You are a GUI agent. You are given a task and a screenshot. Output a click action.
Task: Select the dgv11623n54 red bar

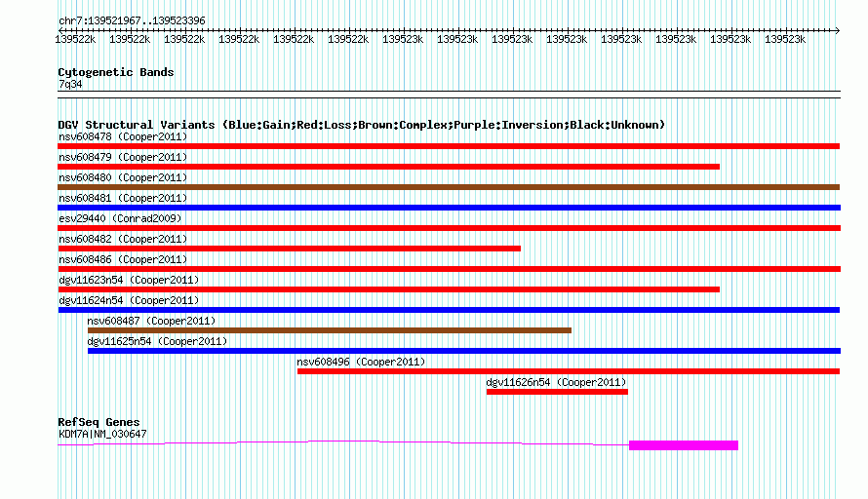pyautogui.click(x=388, y=289)
